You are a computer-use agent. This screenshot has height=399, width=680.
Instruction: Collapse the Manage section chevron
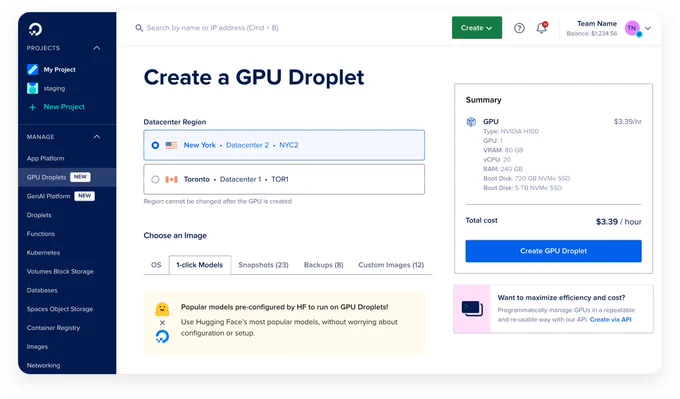coord(97,137)
